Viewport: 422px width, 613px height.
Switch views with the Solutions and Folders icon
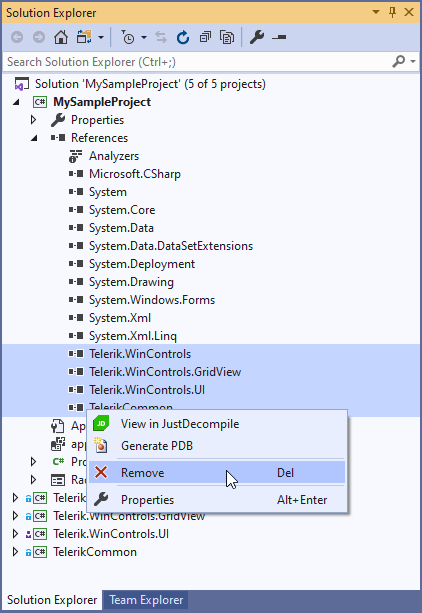coord(84,37)
